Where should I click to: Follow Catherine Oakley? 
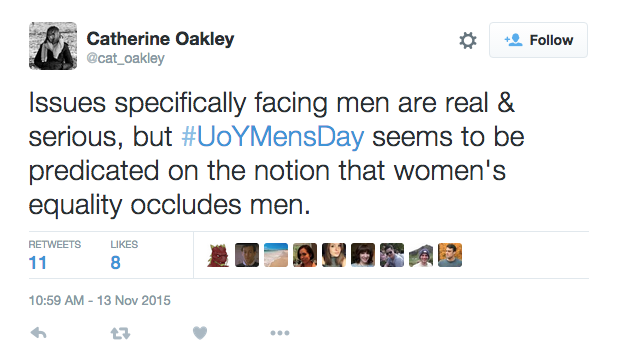coord(538,40)
